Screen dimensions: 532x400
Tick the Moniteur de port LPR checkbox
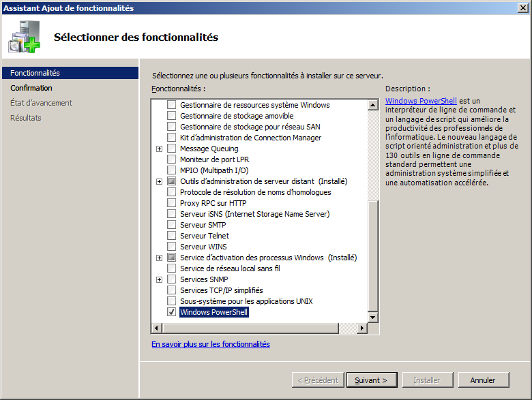coord(171,159)
